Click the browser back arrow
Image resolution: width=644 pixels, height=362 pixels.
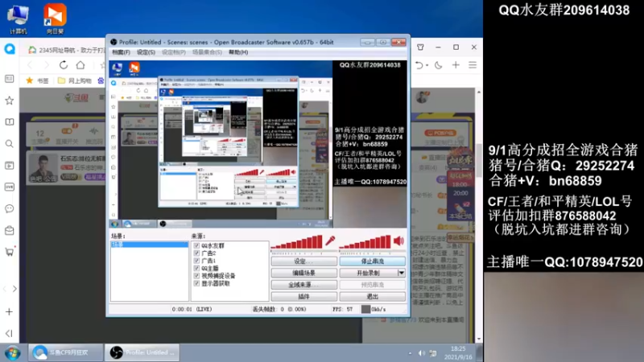[30, 65]
